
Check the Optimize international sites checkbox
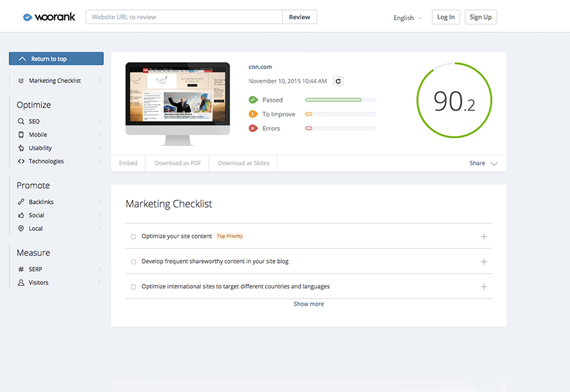[133, 287]
